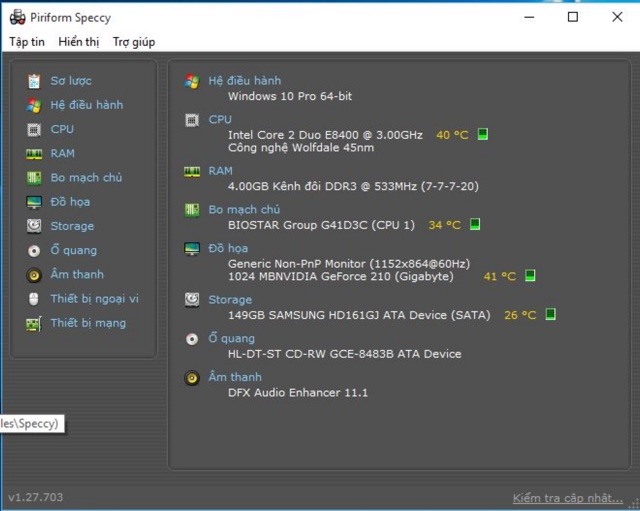Screen dimensions: 640x511
Task: Open Đồ họa section in sidebar
Action: click(70, 202)
